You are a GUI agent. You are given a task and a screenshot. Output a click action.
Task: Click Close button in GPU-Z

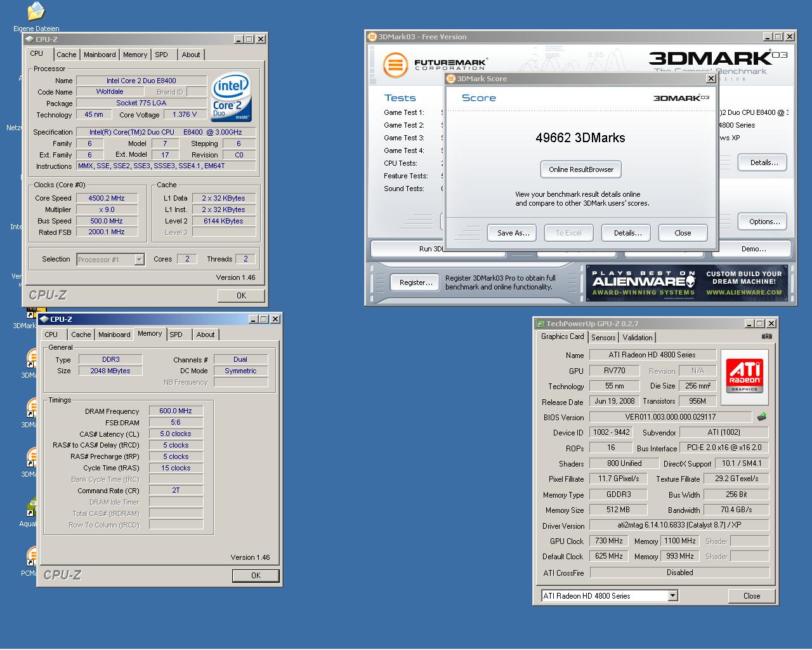pyautogui.click(x=752, y=596)
